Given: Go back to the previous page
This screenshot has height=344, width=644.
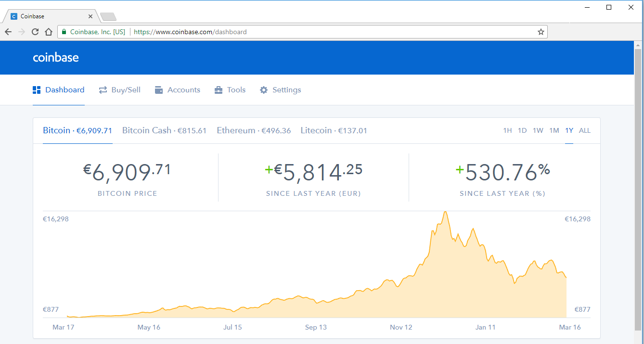Looking at the screenshot, I should tap(8, 32).
